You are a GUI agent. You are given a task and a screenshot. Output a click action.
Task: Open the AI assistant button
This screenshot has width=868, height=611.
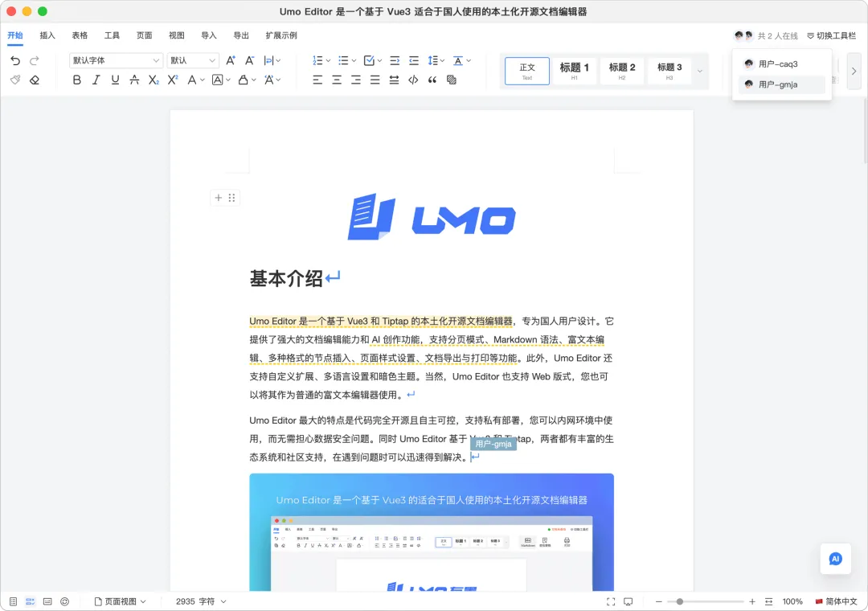tap(835, 559)
